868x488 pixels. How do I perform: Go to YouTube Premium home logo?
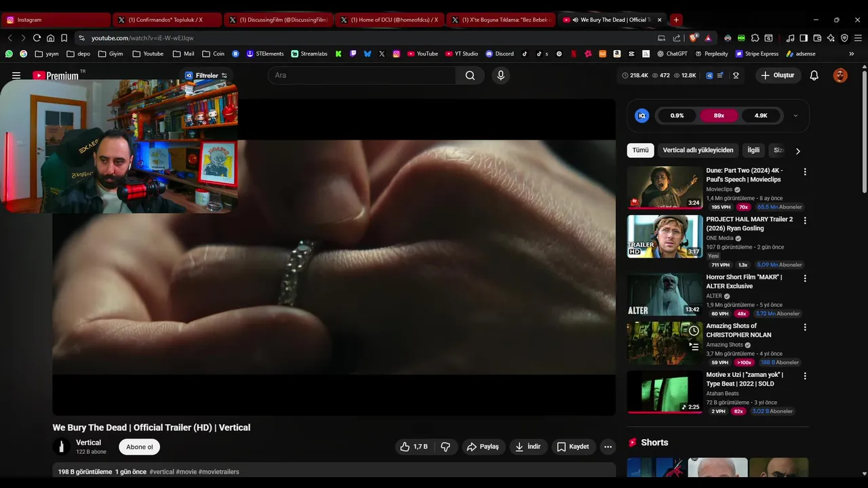click(x=56, y=76)
